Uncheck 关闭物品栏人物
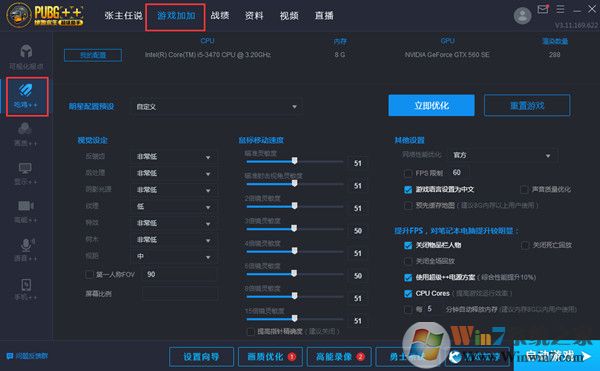This screenshot has height=371, width=600. (408, 245)
